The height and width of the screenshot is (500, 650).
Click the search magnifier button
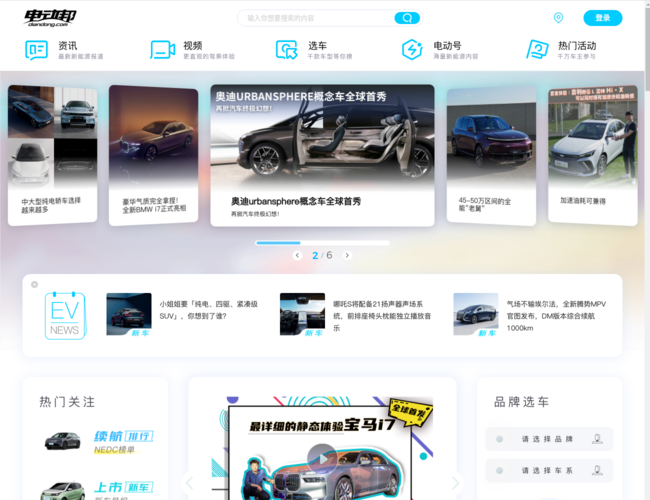[x=407, y=18]
